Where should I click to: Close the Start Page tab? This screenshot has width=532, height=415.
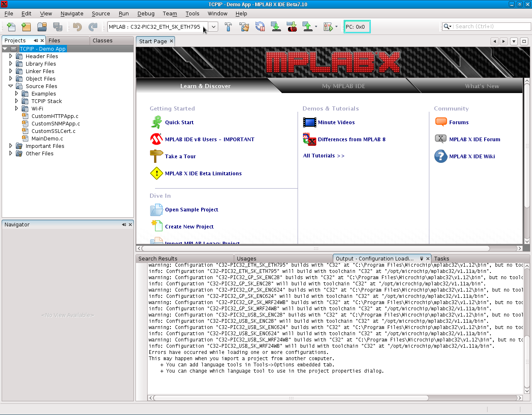click(x=171, y=41)
